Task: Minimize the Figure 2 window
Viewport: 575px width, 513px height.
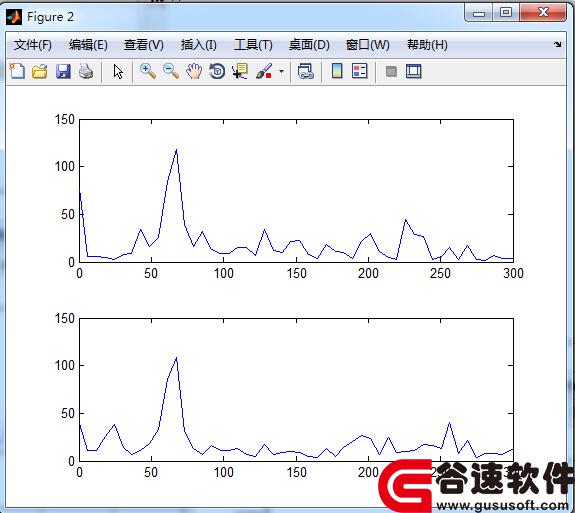Action: click(479, 13)
